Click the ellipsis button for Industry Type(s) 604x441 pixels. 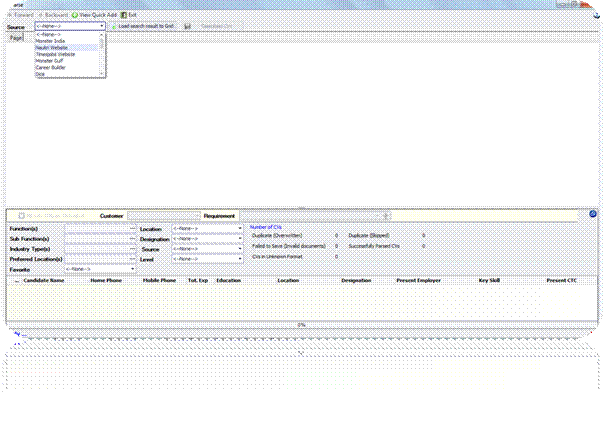(x=133, y=249)
